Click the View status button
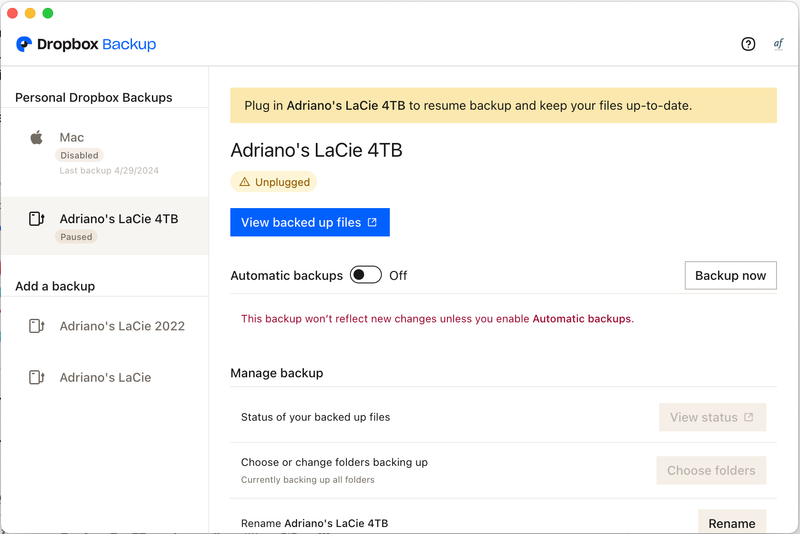Screen dimensions: 800x534 point(712,417)
